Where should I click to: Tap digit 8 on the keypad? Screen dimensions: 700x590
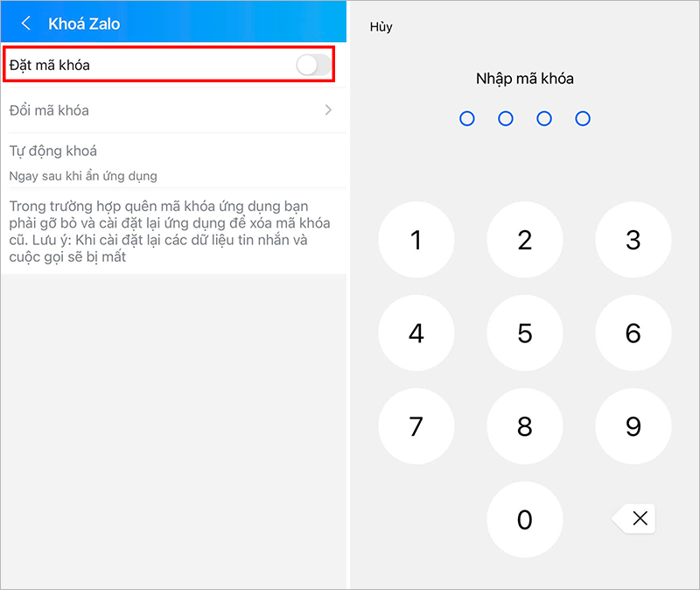(x=524, y=426)
